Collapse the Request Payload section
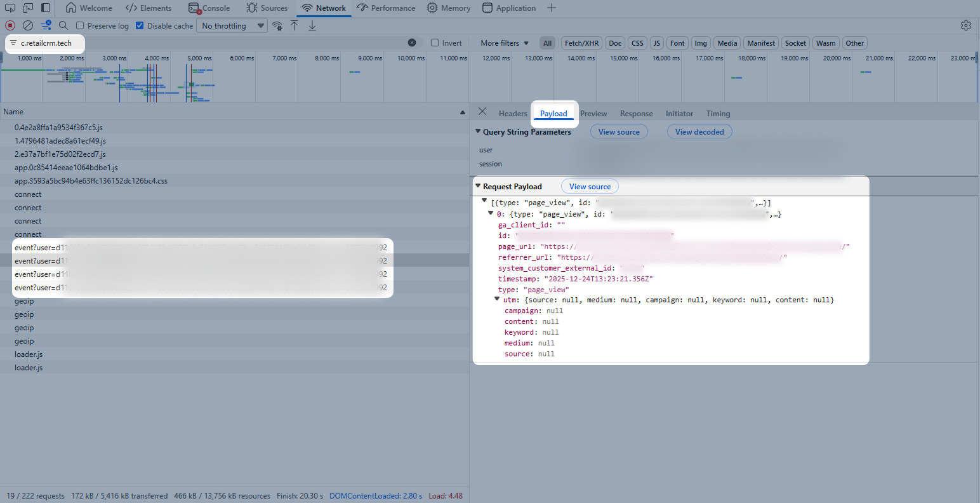Viewport: 980px width, 503px height. click(x=478, y=186)
